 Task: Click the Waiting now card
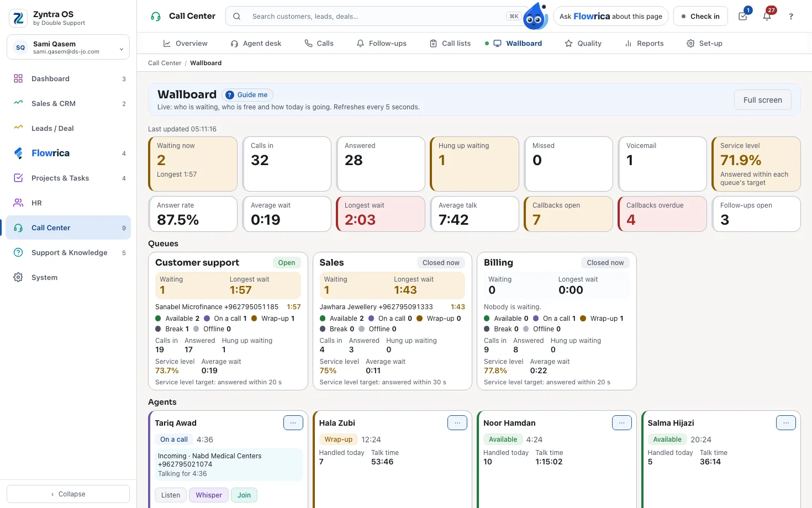click(193, 164)
